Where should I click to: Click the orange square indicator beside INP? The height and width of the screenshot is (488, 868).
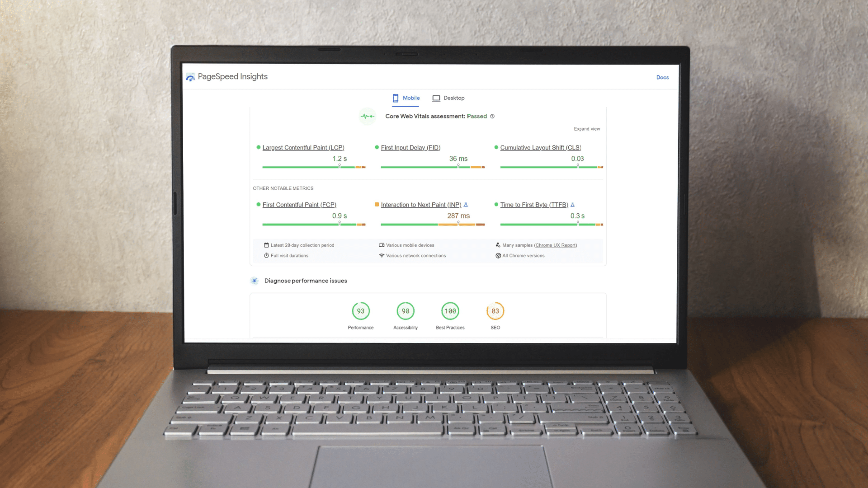click(x=377, y=204)
